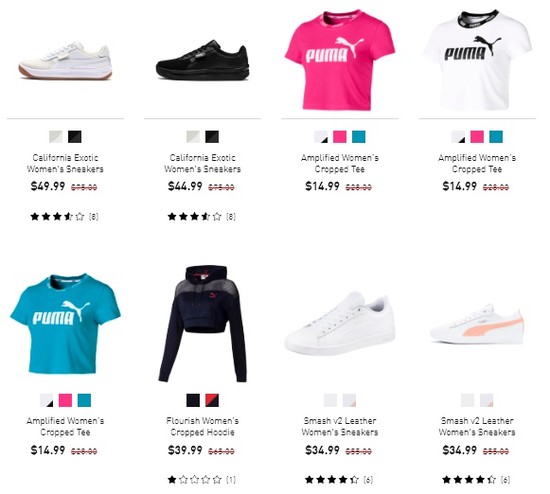View Flourish cropped hoodie product image
Screen dimensions: 550x494
[x=202, y=323]
